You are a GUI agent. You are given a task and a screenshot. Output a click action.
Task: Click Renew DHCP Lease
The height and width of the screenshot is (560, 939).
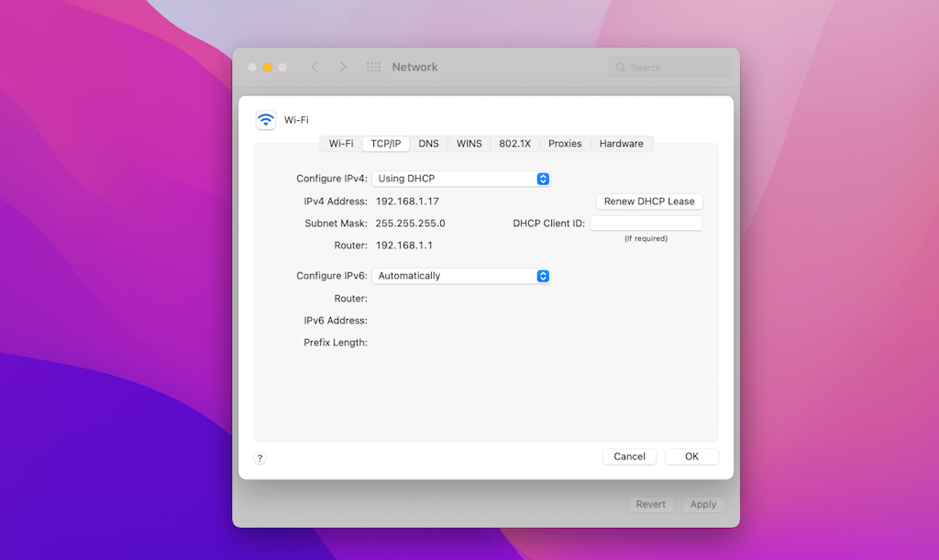(x=648, y=201)
